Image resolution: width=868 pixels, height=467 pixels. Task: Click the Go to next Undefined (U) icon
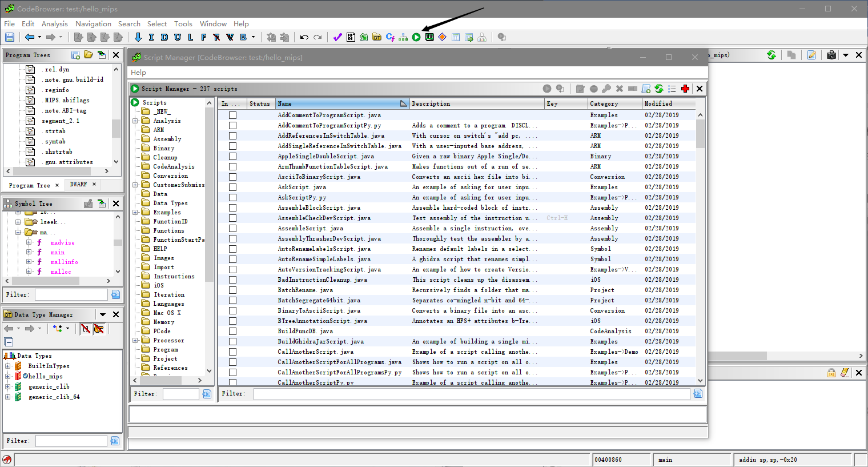[x=177, y=37]
